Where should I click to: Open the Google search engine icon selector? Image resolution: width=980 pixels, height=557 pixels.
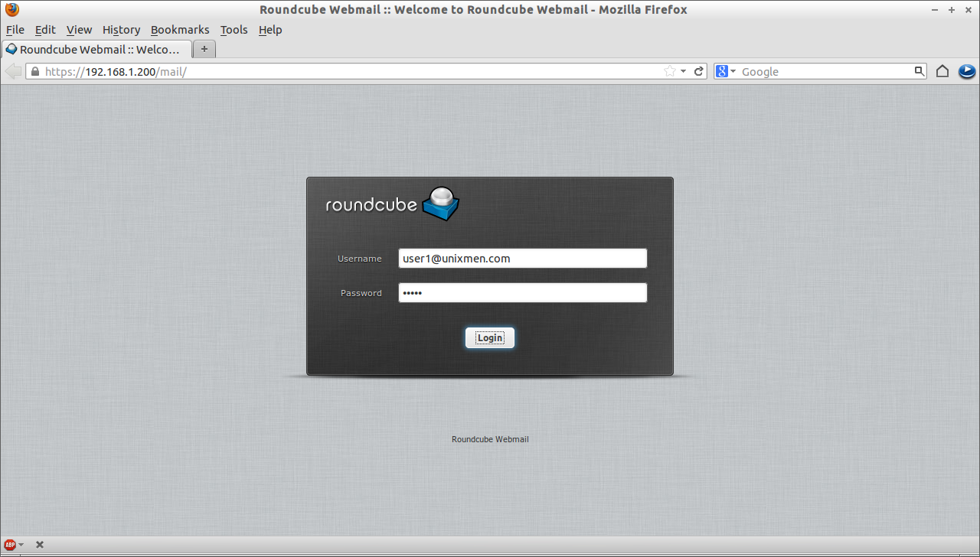point(725,71)
